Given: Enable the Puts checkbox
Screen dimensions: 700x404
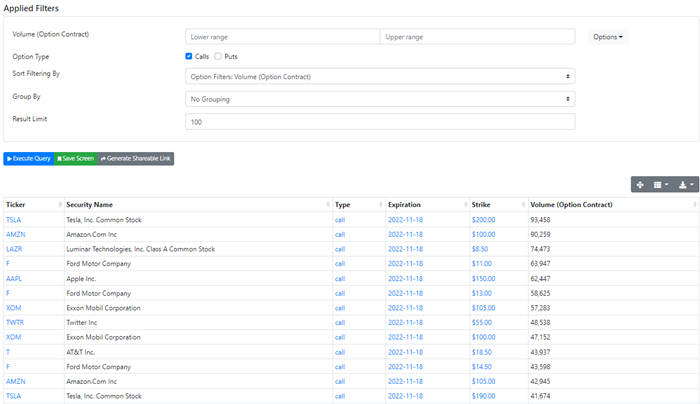Looking at the screenshot, I should coord(218,56).
